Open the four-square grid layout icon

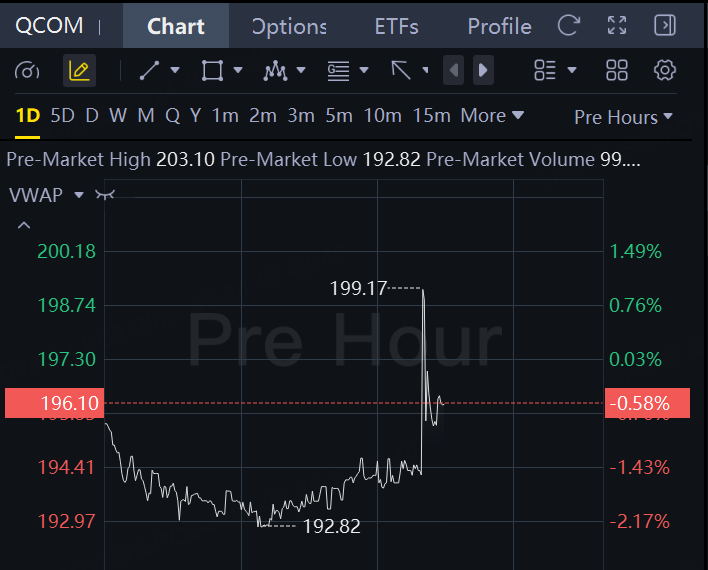pyautogui.click(x=617, y=70)
